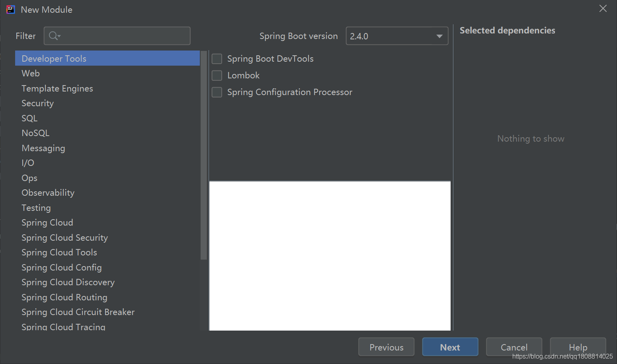Check the Lombok dependency

click(217, 76)
